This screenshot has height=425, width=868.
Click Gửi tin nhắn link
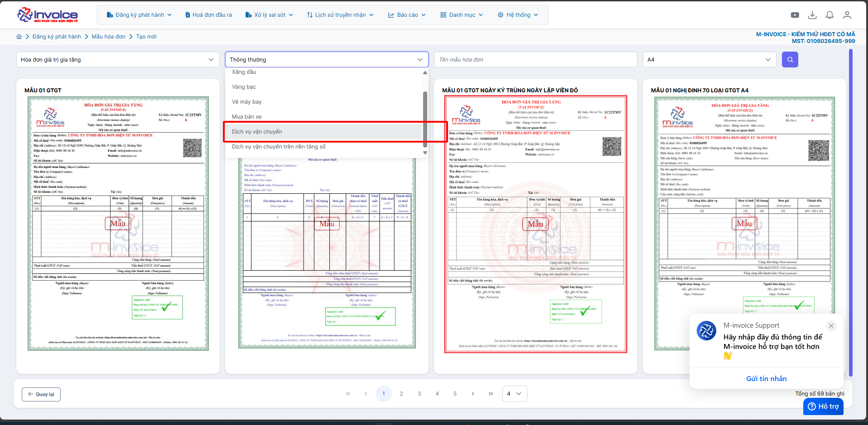pos(766,379)
